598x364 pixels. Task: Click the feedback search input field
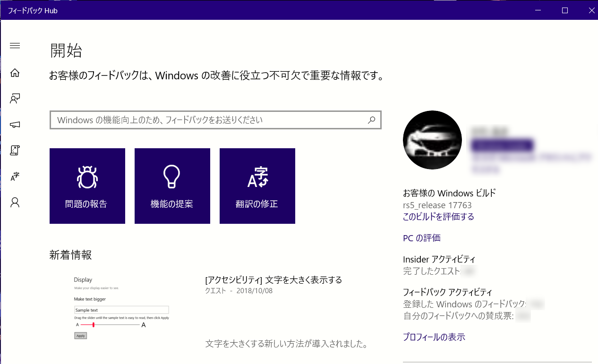coord(215,120)
